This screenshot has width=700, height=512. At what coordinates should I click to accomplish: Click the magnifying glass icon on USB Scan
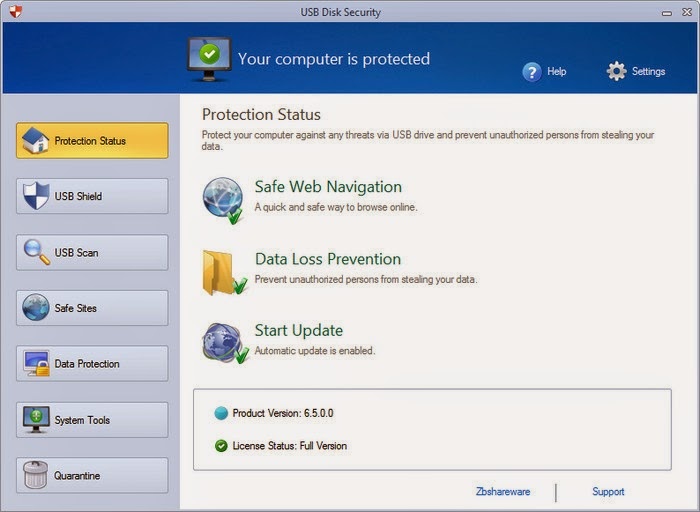click(37, 252)
